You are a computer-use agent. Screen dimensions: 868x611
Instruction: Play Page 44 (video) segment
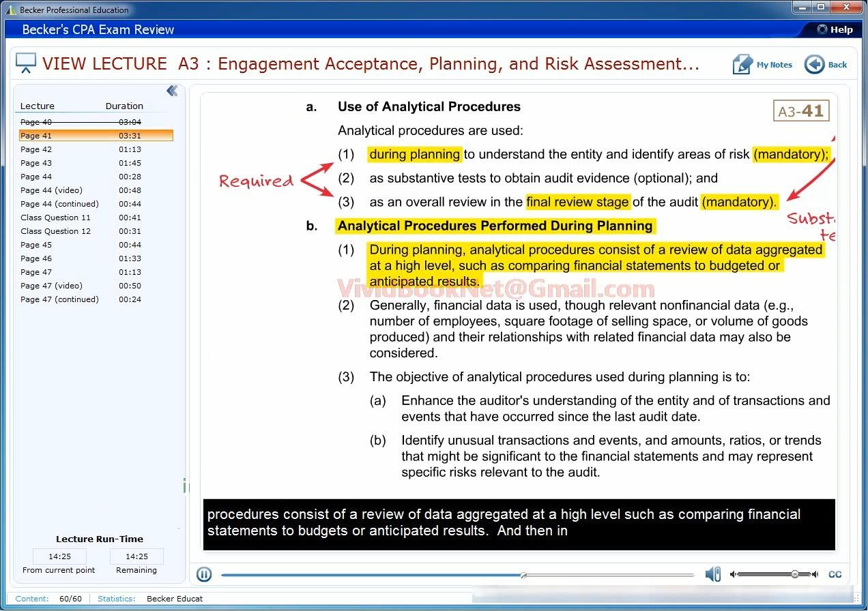tap(96, 190)
